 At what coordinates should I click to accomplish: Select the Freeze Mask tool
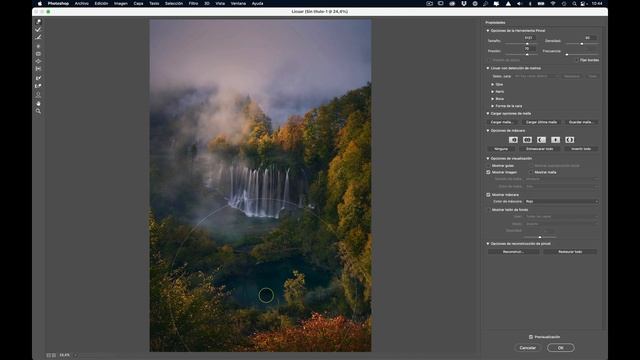(38, 78)
